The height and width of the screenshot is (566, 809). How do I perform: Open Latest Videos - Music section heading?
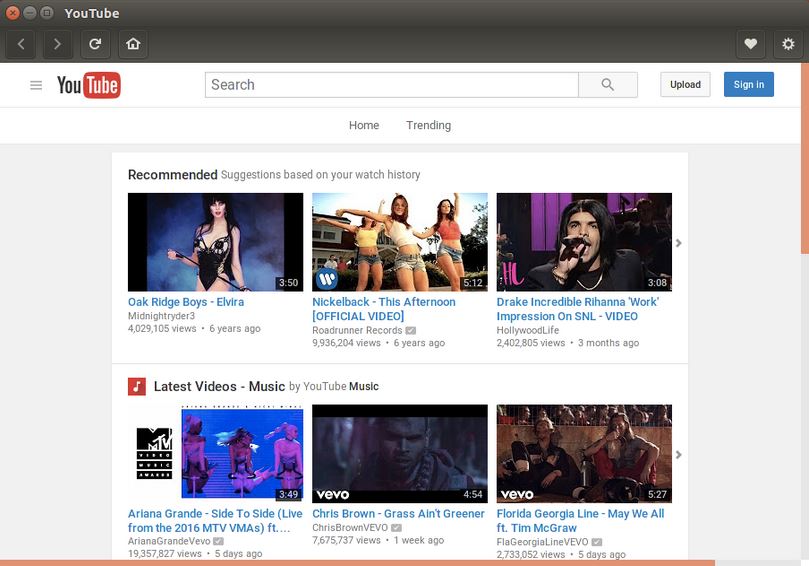(x=219, y=386)
